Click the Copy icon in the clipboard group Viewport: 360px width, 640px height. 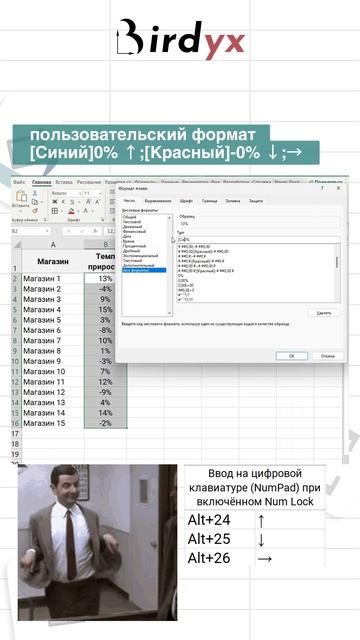click(x=35, y=202)
